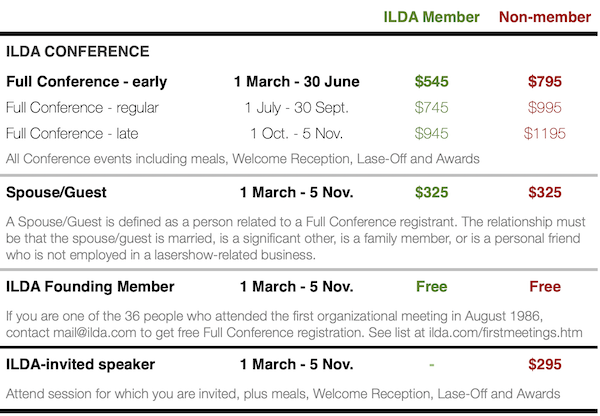
Task: Click the ILDA Member column header
Action: click(x=432, y=17)
